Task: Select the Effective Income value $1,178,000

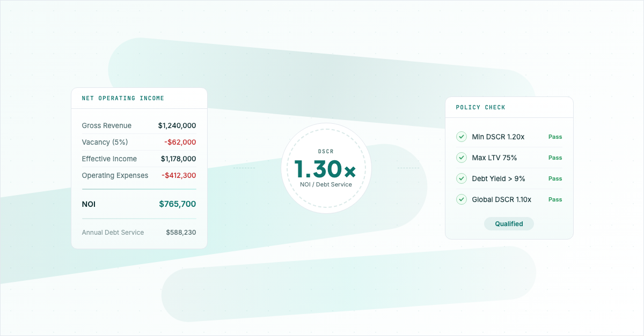Action: point(178,159)
